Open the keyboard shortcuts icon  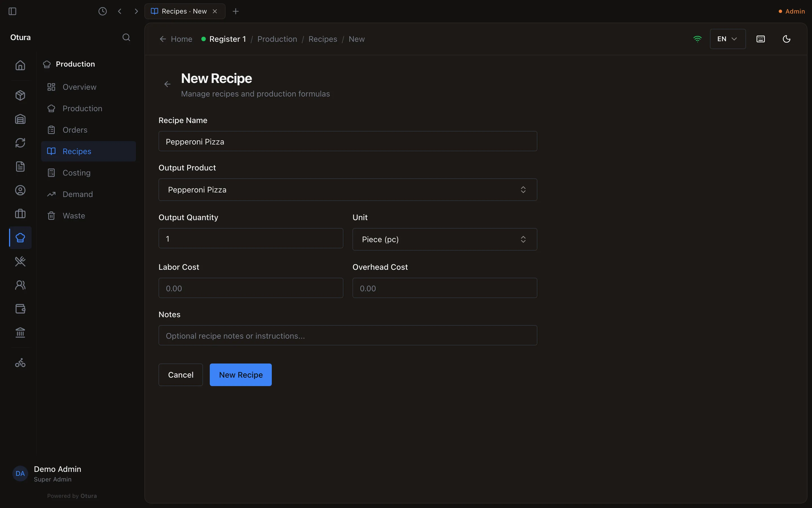click(761, 39)
